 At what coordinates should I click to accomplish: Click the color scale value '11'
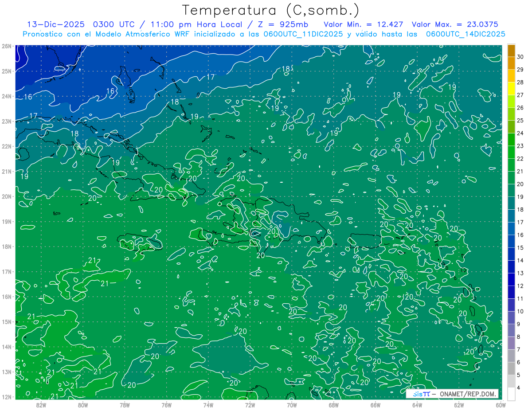point(520,298)
